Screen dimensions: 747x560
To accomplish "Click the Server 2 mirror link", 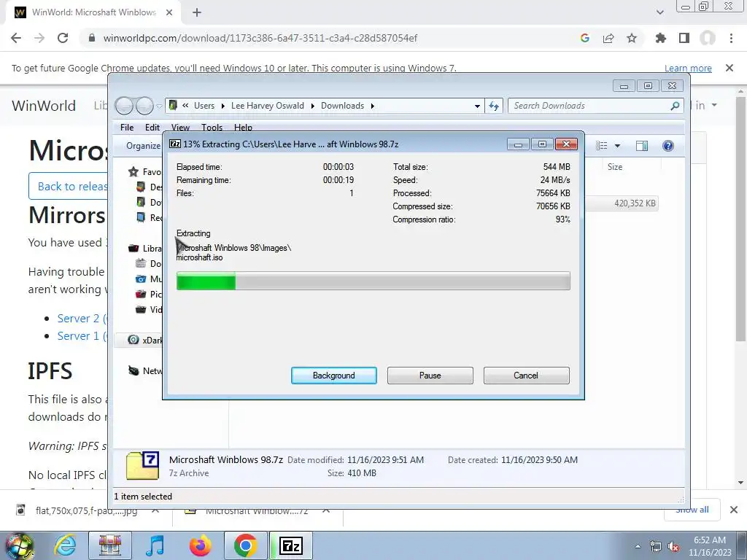I will 82,318.
